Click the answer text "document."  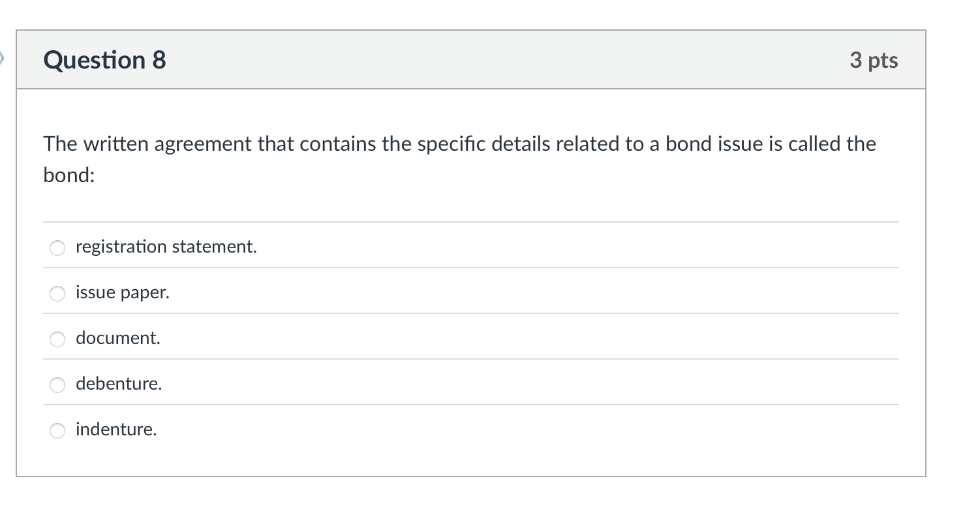[x=117, y=338]
